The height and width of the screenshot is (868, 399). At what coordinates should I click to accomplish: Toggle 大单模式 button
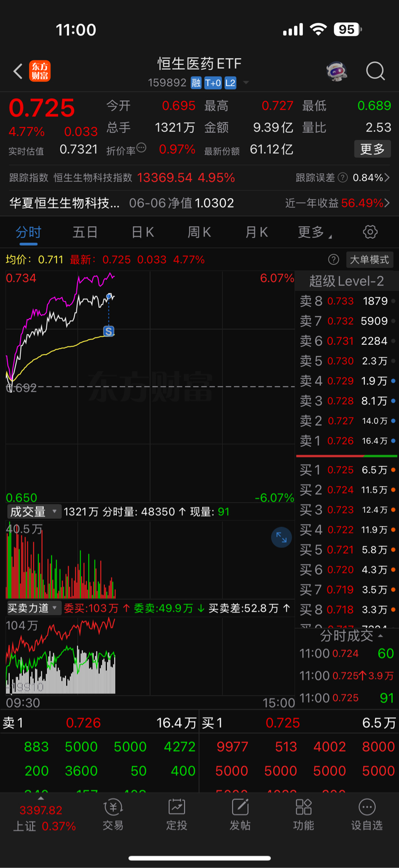pos(369,260)
